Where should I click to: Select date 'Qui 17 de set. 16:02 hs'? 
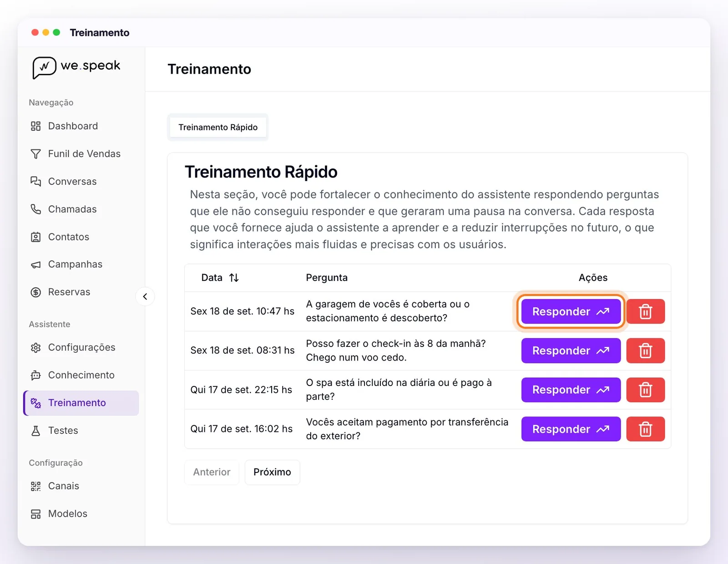click(x=241, y=429)
